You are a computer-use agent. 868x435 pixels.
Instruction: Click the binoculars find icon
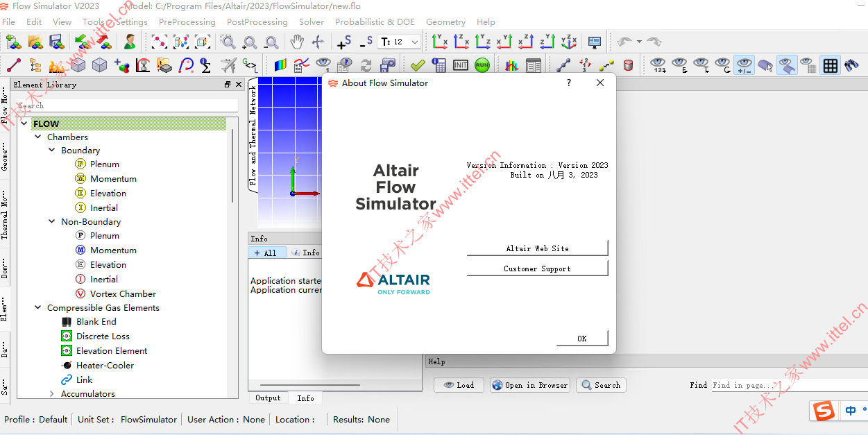(x=852, y=65)
